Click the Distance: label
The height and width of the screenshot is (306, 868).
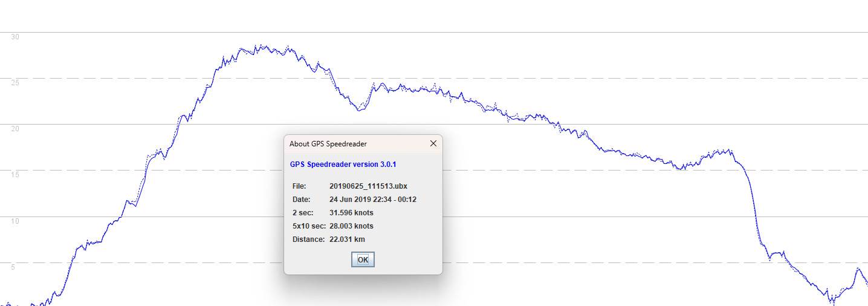click(308, 239)
